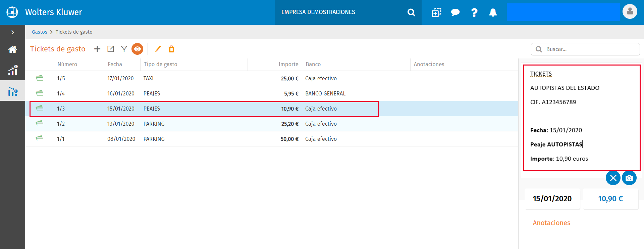The image size is (644, 249).
Task: Edit selected ticket with pencil icon
Action: click(158, 49)
